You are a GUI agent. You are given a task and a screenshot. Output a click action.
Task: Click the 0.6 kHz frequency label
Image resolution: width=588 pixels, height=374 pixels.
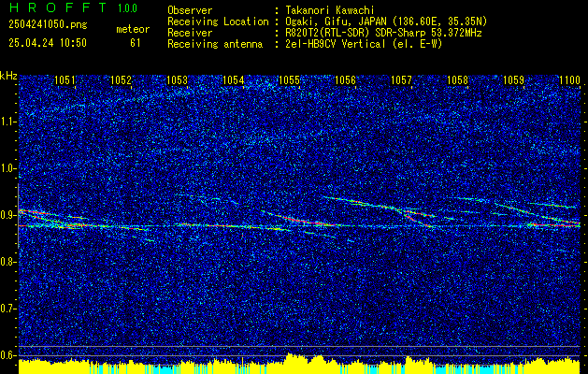(8, 355)
